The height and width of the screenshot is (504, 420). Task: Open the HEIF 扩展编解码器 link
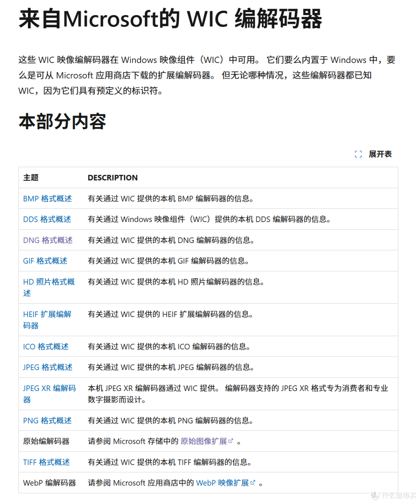point(47,320)
